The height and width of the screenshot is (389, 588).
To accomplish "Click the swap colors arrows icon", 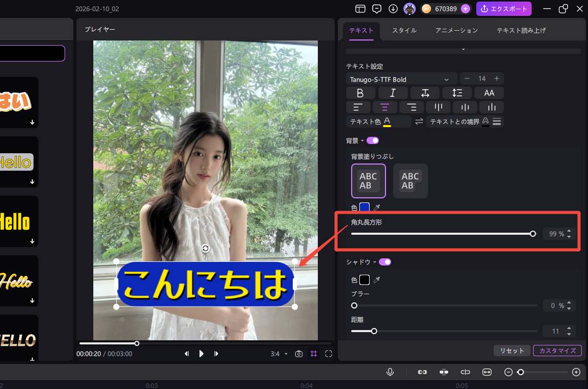I will (419, 121).
